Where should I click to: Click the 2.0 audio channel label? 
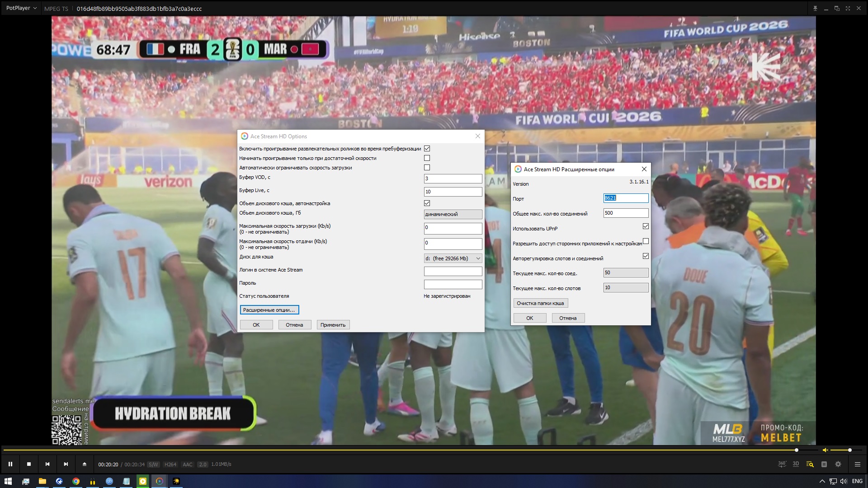[x=203, y=465]
